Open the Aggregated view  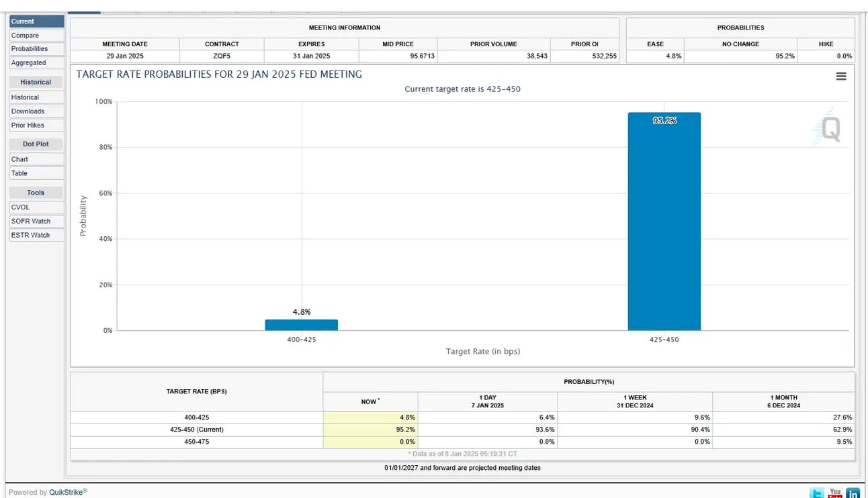37,63
